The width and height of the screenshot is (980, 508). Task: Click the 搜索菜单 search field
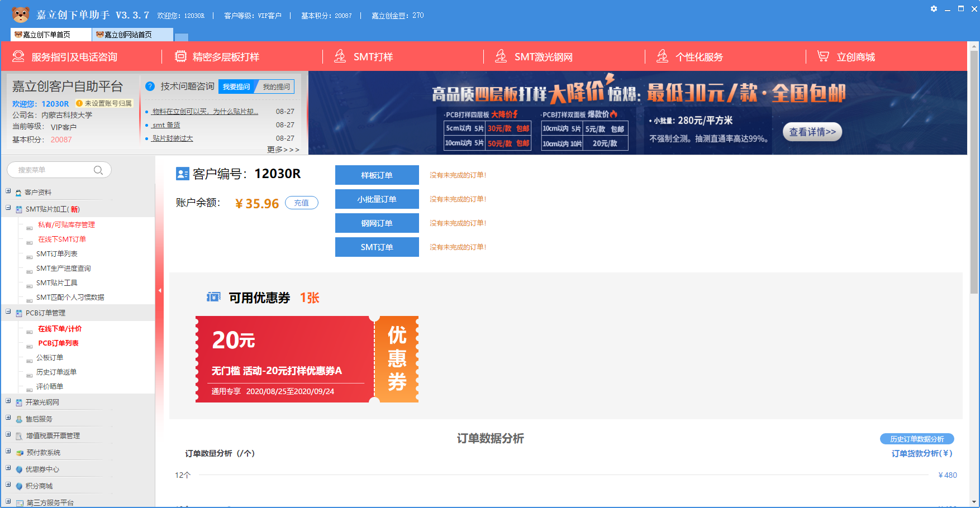tap(59, 170)
